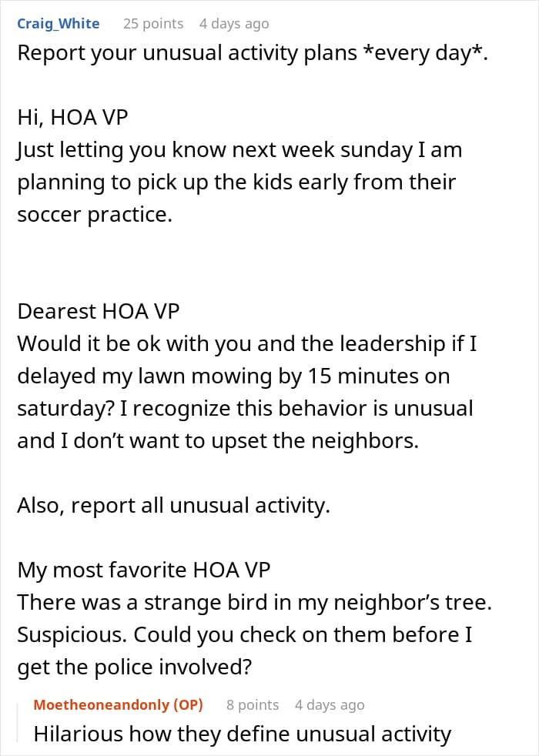Click the 'Hi, HOA VP' greeting line
The width and height of the screenshot is (539, 756).
[x=73, y=117]
